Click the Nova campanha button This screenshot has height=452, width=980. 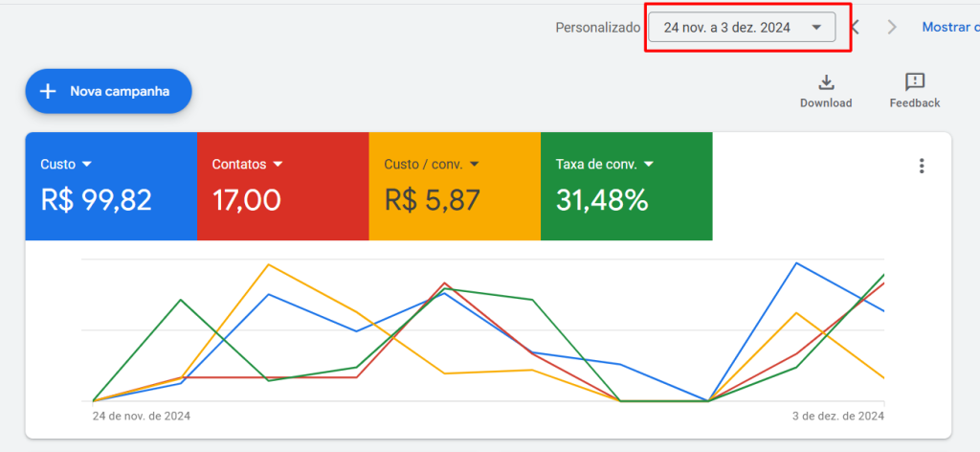109,91
